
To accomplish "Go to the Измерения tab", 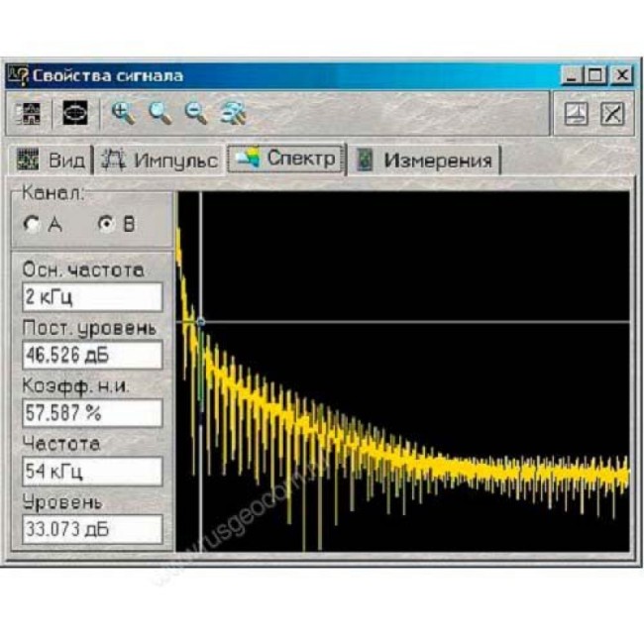I will (x=425, y=161).
